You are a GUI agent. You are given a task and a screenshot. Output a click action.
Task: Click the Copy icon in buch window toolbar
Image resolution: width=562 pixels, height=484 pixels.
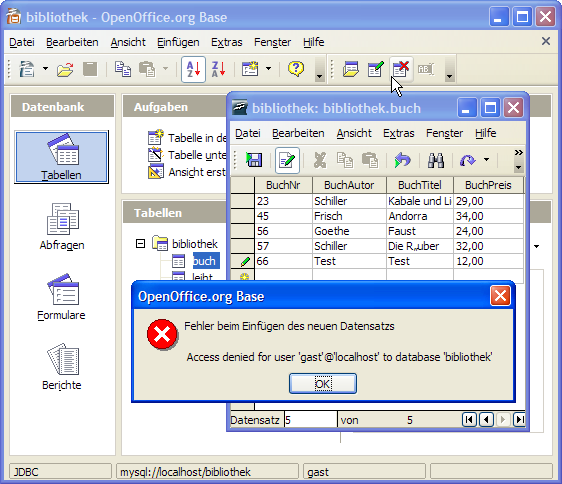345,160
